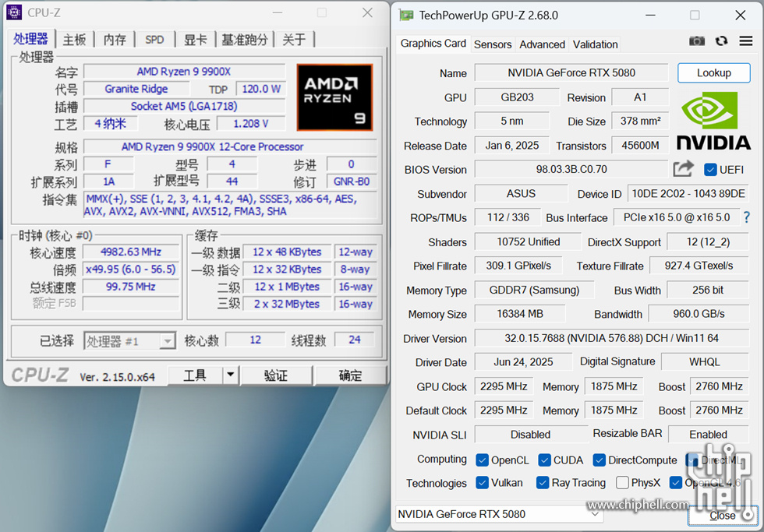Toggle the PhysX checkbox
The image size is (764, 532).
coord(622,483)
